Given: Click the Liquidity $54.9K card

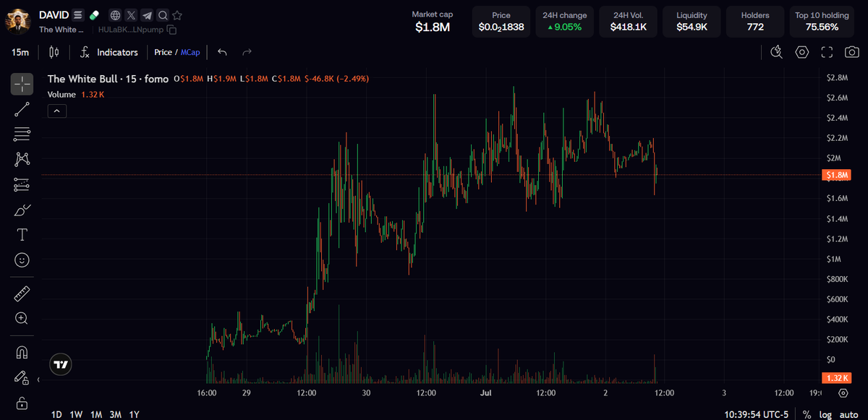Looking at the screenshot, I should pyautogui.click(x=692, y=22).
